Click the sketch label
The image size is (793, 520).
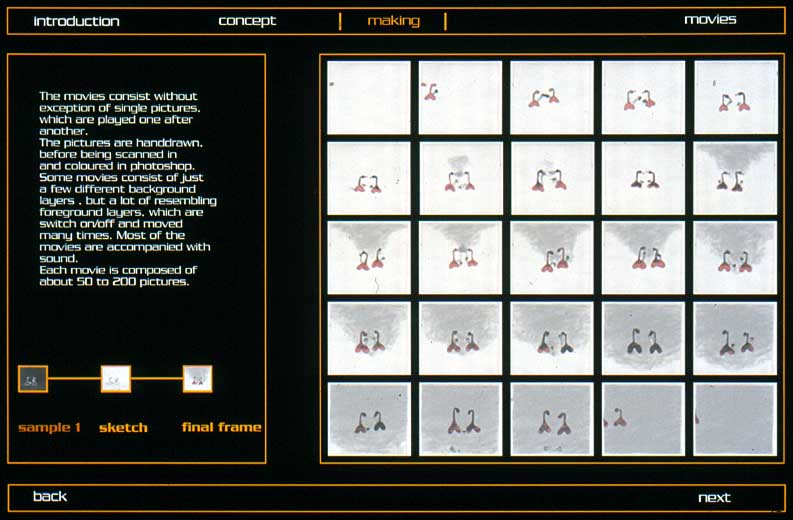(123, 428)
